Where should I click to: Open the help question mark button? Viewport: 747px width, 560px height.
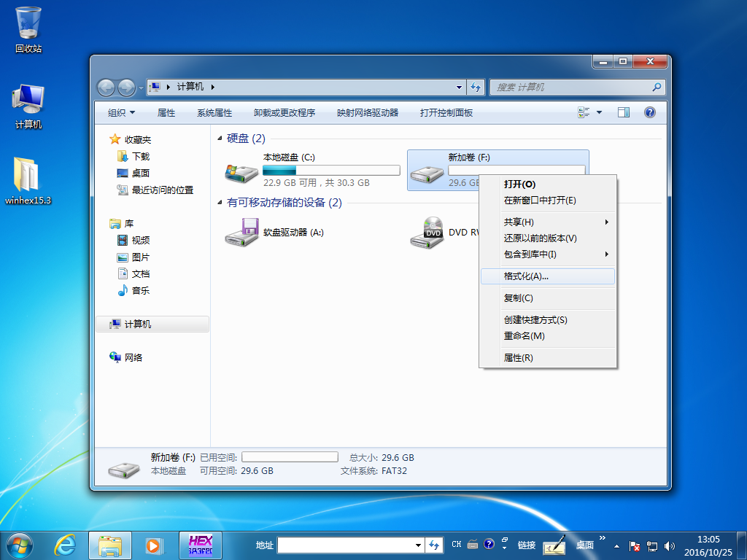(650, 112)
